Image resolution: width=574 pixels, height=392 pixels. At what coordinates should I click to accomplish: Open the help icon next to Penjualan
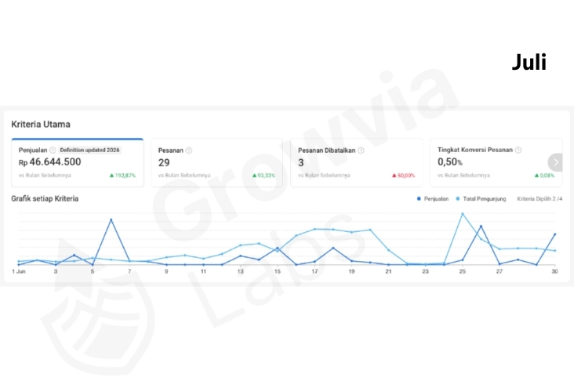point(53,150)
